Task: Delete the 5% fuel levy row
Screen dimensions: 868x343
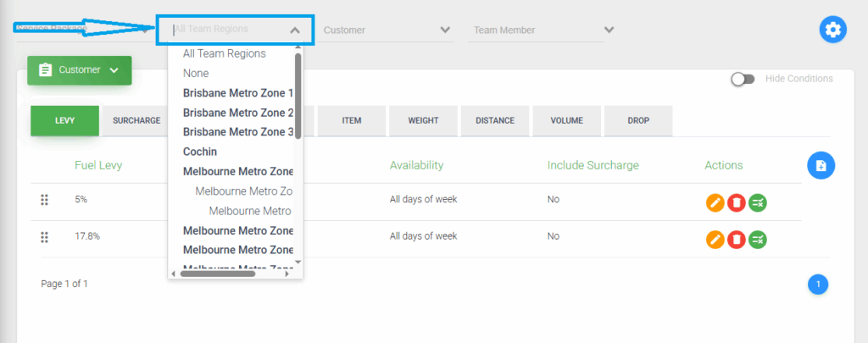Action: (x=737, y=203)
